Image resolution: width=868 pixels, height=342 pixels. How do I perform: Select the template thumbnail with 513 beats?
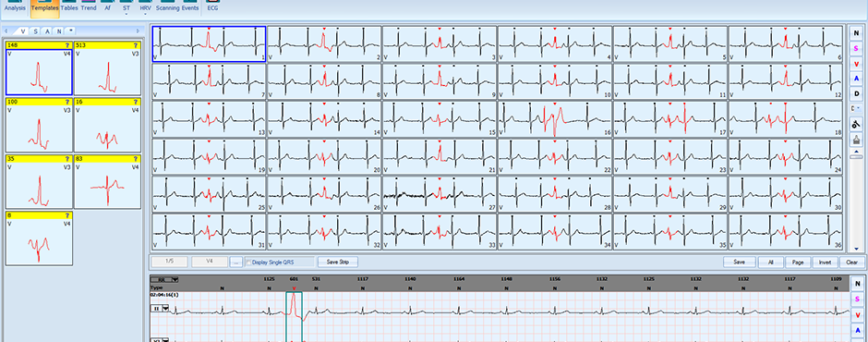[x=107, y=69]
